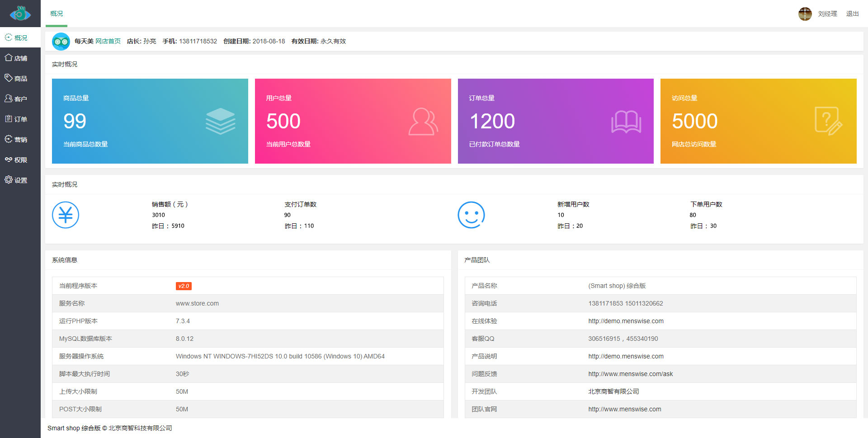Click the smiley face users icon

click(471, 215)
